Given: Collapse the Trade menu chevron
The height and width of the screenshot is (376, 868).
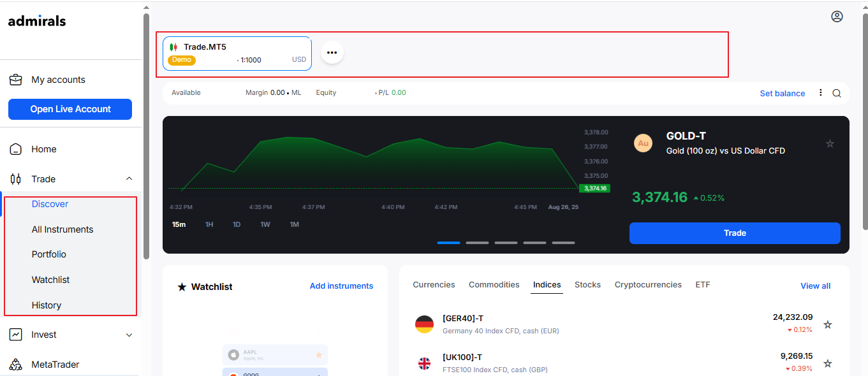Looking at the screenshot, I should tap(129, 179).
